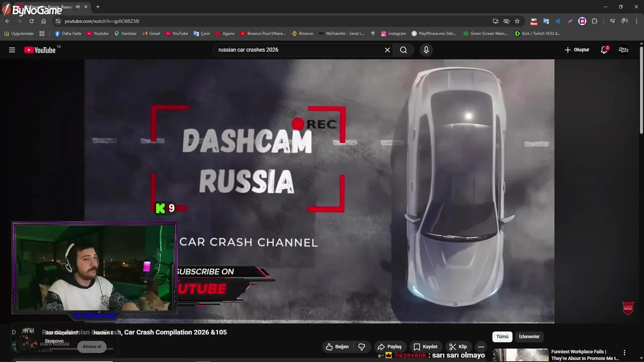Click the Oluştur create button
Screen dimensions: 644x362
577,50
